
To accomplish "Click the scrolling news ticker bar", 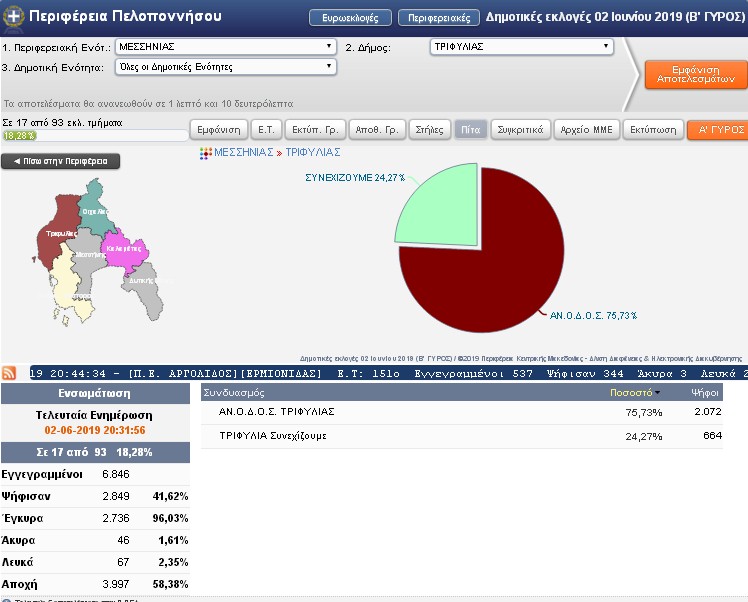I will pos(388,374).
